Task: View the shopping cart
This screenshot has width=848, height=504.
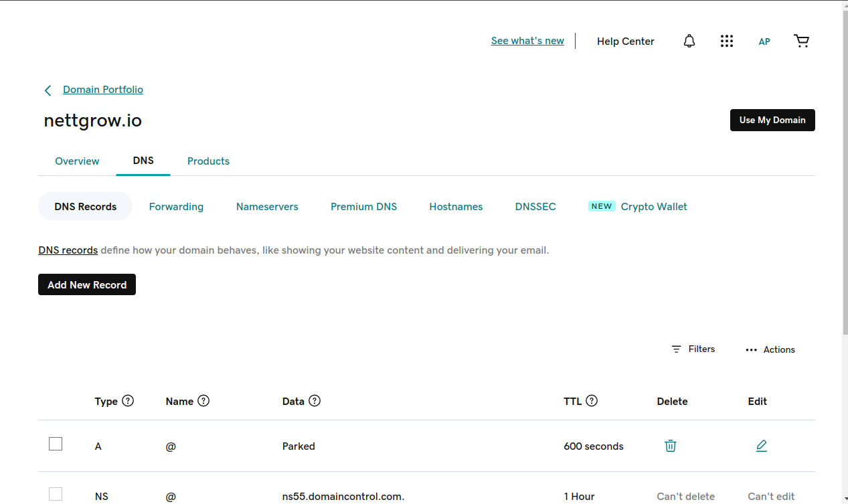Action: 801,41
